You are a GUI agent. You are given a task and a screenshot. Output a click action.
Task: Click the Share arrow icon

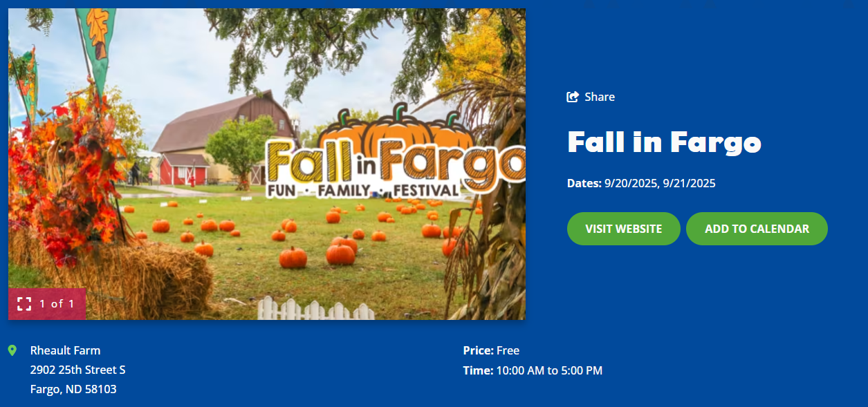tap(573, 97)
